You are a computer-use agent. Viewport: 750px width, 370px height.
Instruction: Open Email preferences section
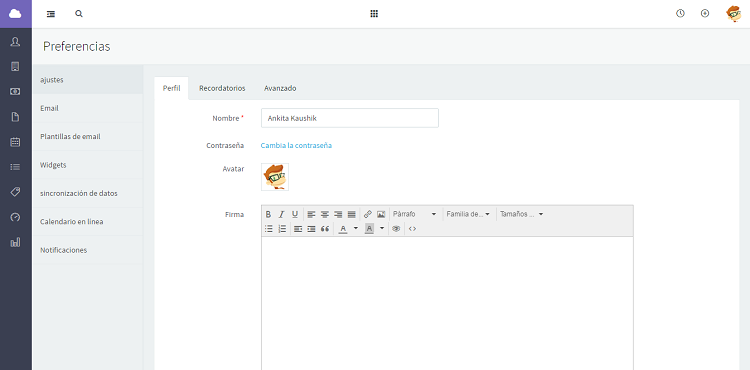[x=88, y=108]
